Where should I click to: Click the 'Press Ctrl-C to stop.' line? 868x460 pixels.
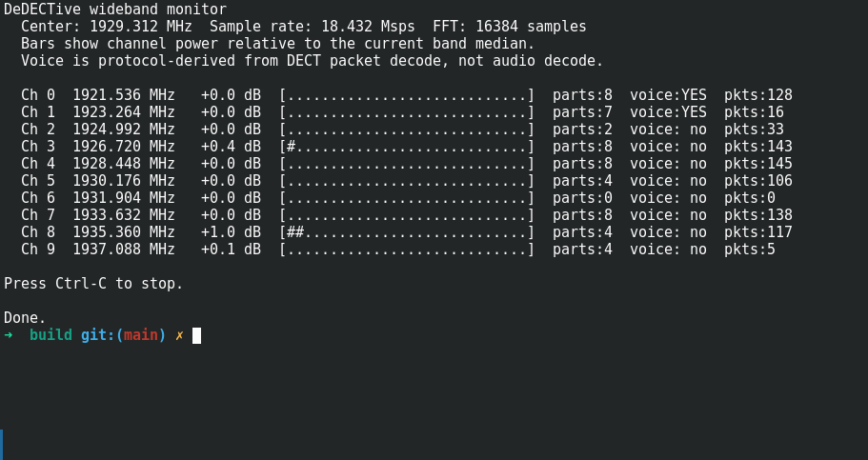pyautogui.click(x=93, y=284)
